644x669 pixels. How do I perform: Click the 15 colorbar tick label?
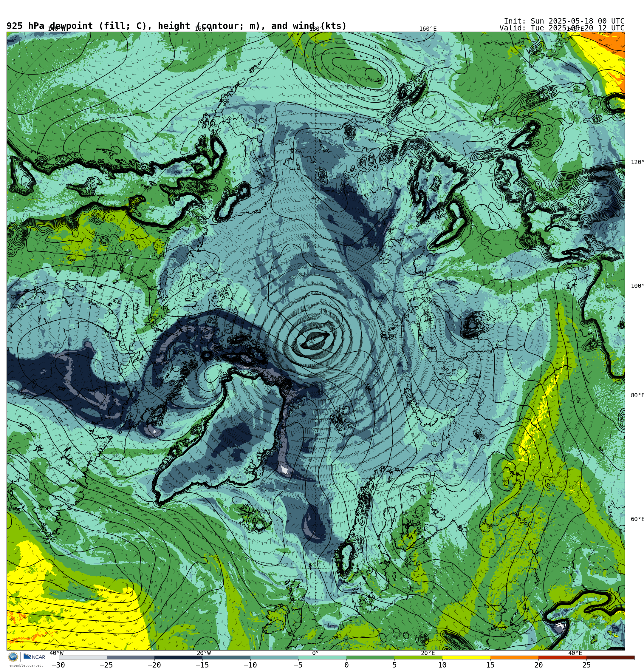[x=490, y=665]
